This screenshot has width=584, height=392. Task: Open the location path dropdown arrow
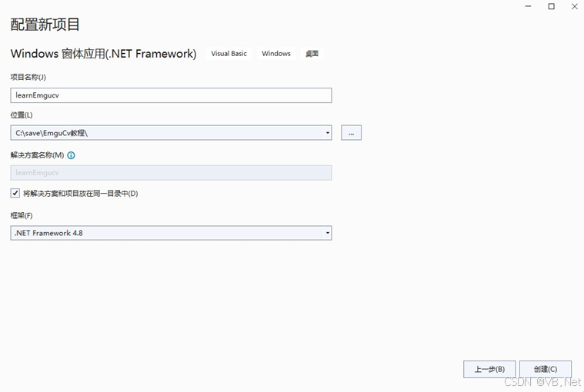327,133
